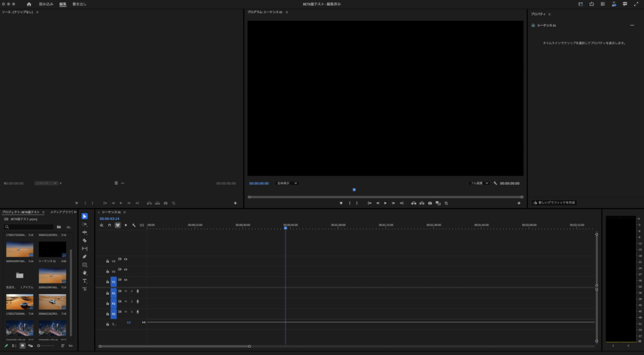The height and width of the screenshot is (355, 644).
Task: Open the シーケンス 01 timeline panel menu
Action: [x=124, y=212]
